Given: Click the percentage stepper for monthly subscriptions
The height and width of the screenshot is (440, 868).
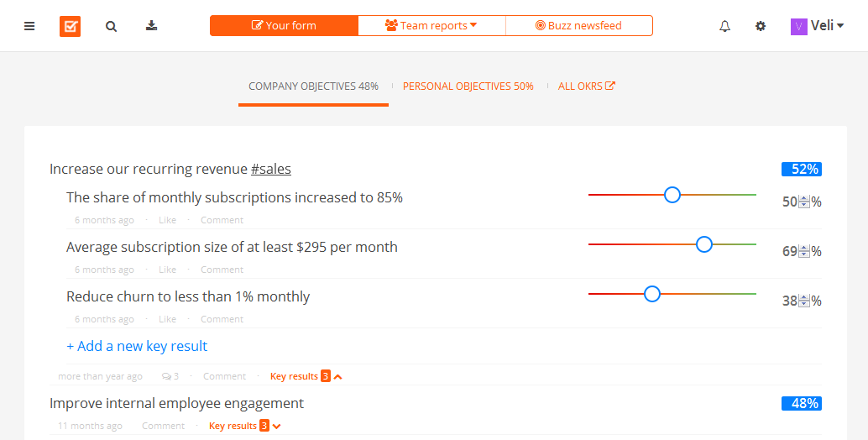Looking at the screenshot, I should click(x=804, y=202).
